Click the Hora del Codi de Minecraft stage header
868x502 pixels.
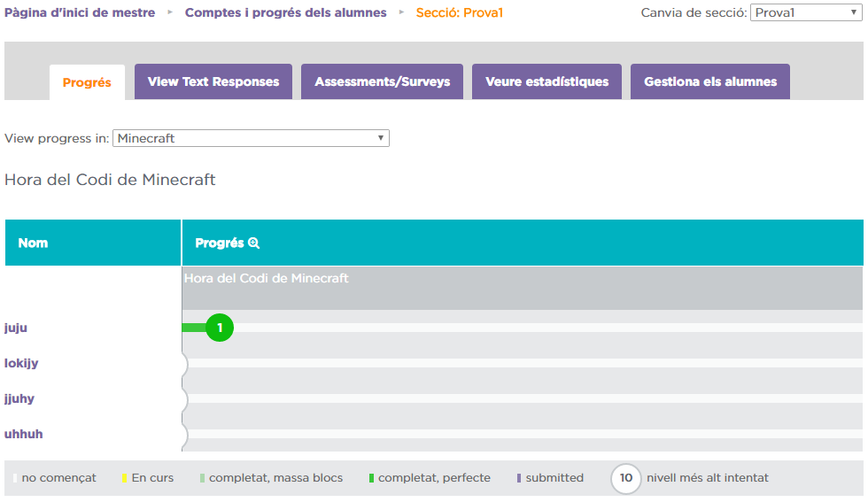pyautogui.click(x=267, y=278)
